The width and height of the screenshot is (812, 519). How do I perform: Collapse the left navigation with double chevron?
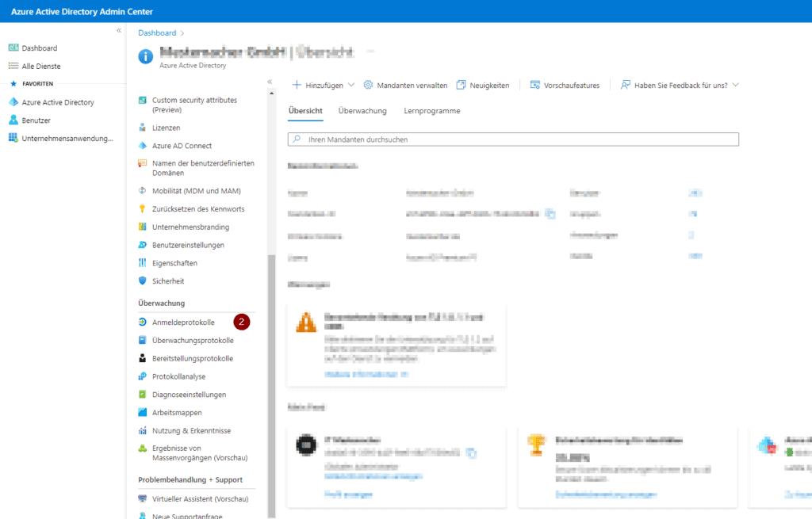pos(119,31)
